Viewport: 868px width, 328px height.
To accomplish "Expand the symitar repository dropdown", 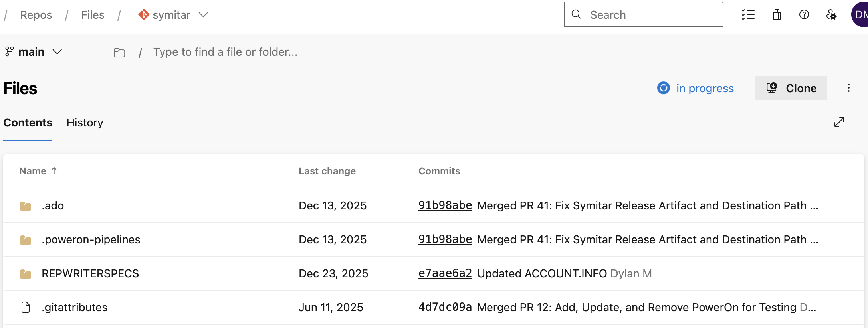I will (204, 15).
